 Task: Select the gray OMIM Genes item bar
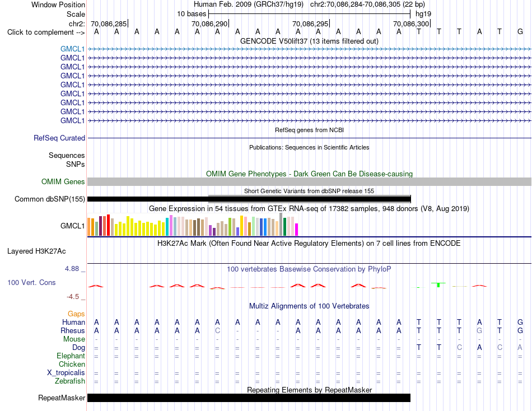coord(309,182)
